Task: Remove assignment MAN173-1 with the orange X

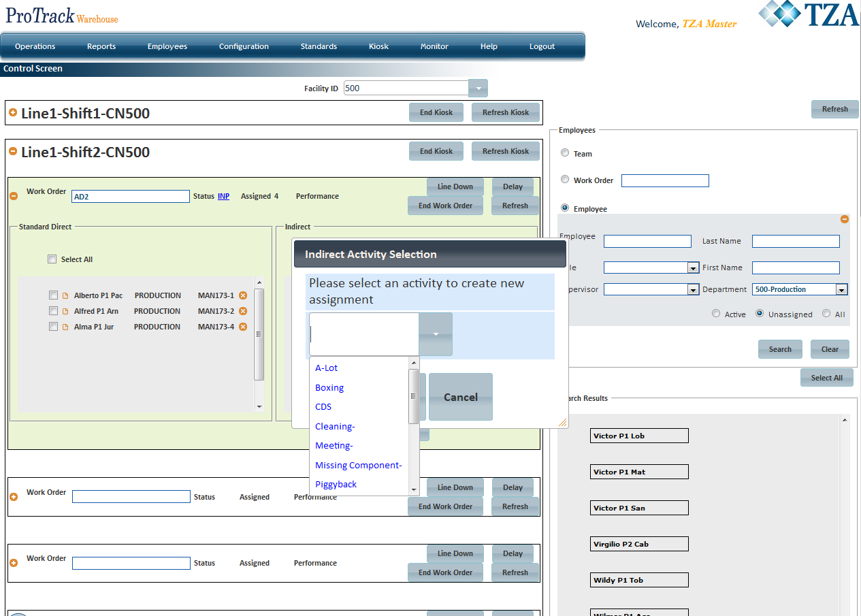Action: click(x=242, y=295)
